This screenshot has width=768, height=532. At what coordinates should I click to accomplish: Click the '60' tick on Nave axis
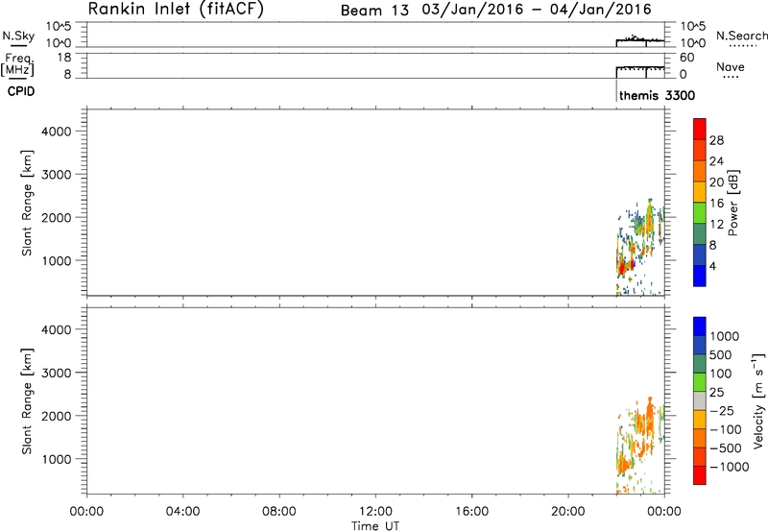click(686, 58)
